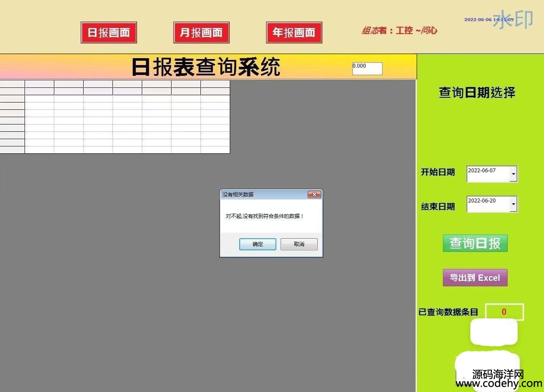Click the 日报表查询系统 title banner

[x=206, y=67]
